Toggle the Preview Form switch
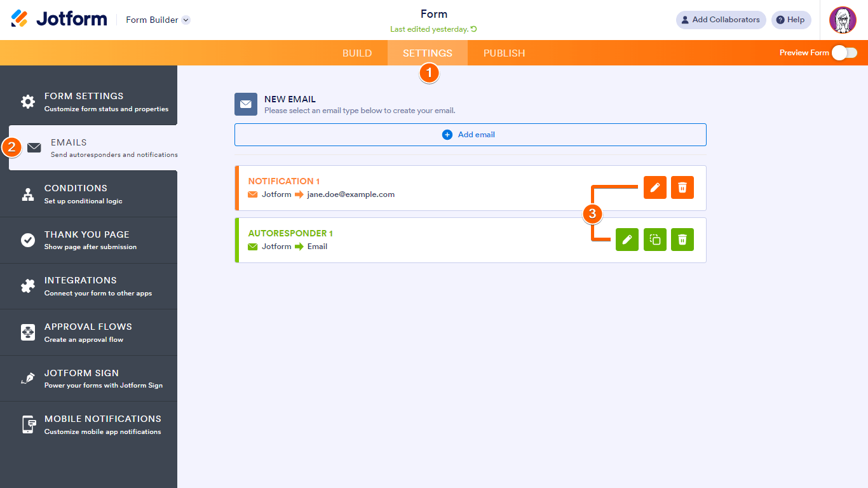Viewport: 868px width, 488px height. pos(844,53)
